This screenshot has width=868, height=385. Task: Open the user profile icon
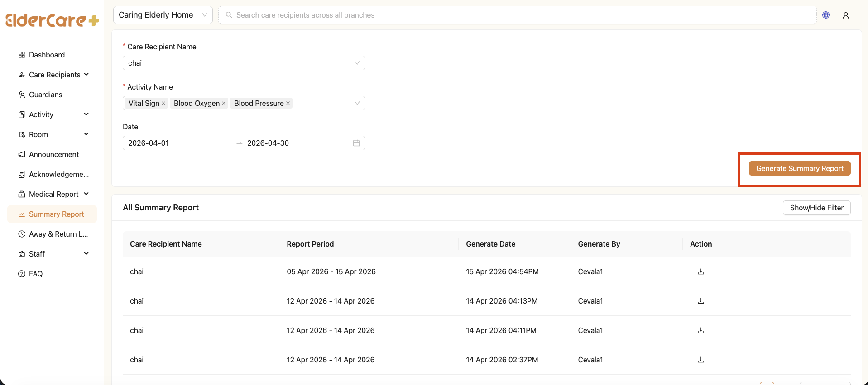point(845,15)
